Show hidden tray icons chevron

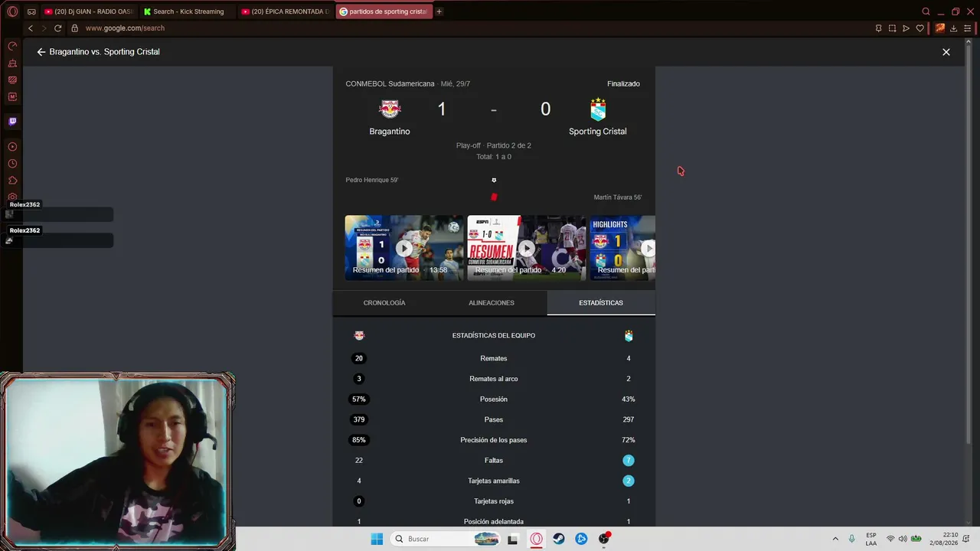coord(835,539)
